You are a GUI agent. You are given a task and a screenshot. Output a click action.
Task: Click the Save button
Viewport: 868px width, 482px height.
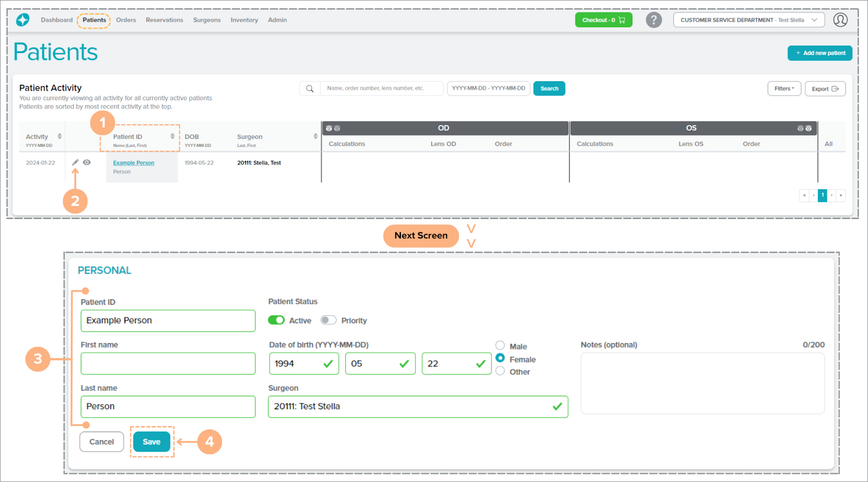(x=152, y=442)
